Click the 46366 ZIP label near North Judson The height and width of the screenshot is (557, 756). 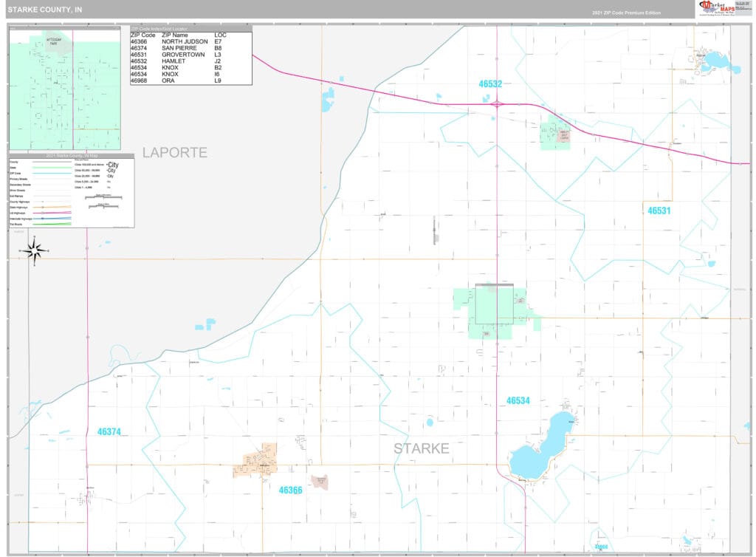(x=290, y=488)
